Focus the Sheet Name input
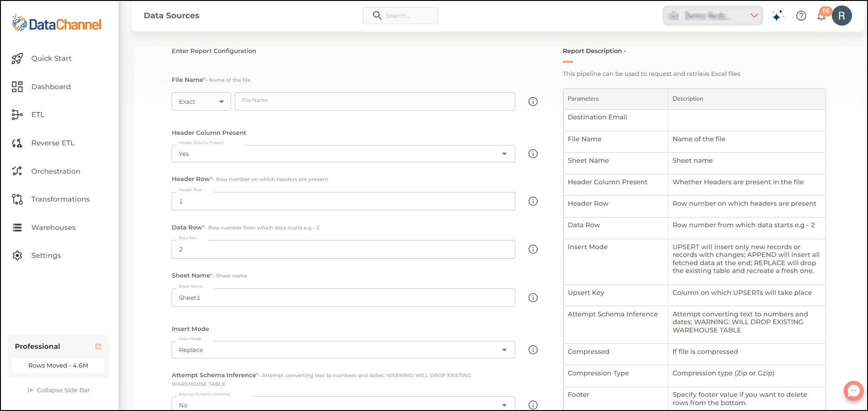The image size is (868, 411). (x=343, y=298)
